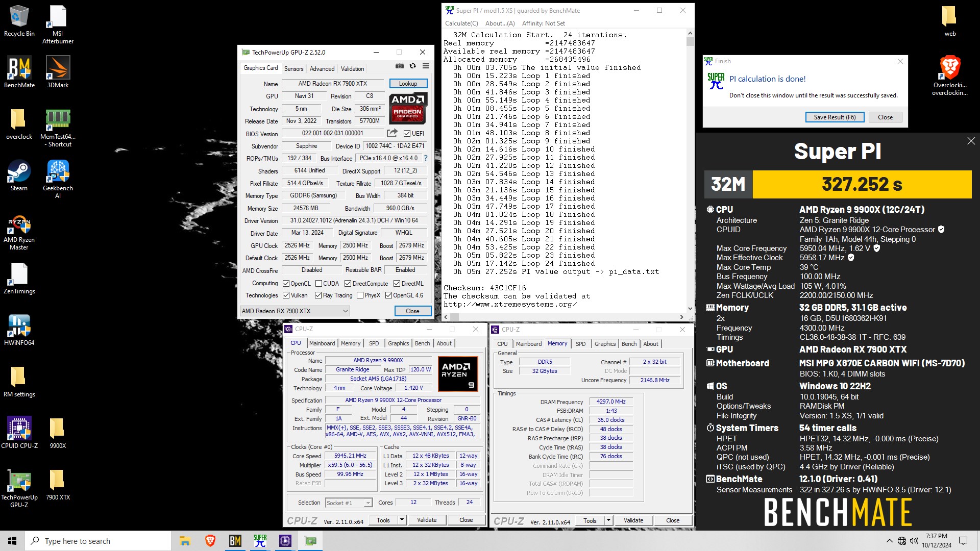This screenshot has height=551, width=980.
Task: Click Close button in GPU-Z window
Action: pos(412,311)
